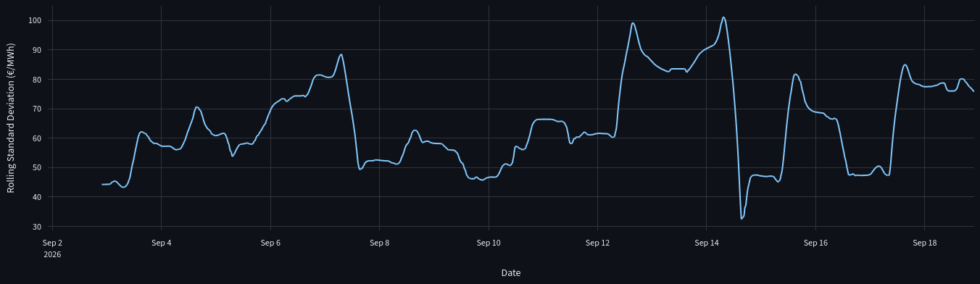Click the Sep 6 x-axis label

tap(270, 243)
